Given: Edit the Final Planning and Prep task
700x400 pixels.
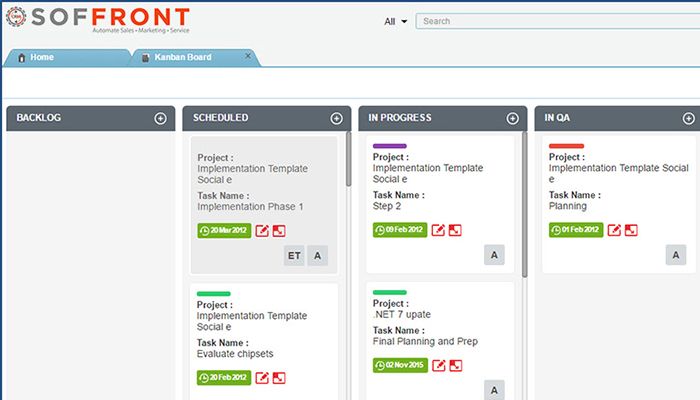Looking at the screenshot, I should click(x=438, y=365).
